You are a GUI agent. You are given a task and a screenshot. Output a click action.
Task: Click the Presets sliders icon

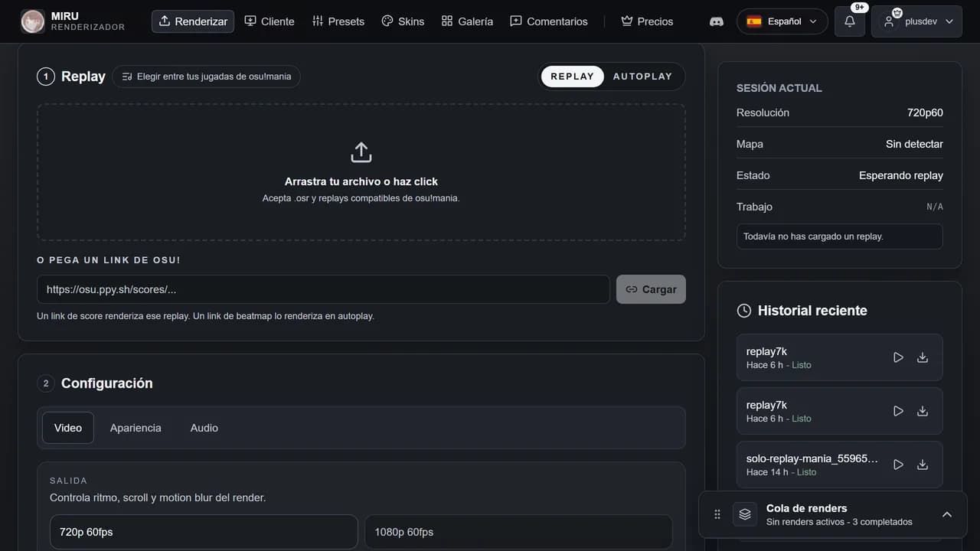(318, 21)
